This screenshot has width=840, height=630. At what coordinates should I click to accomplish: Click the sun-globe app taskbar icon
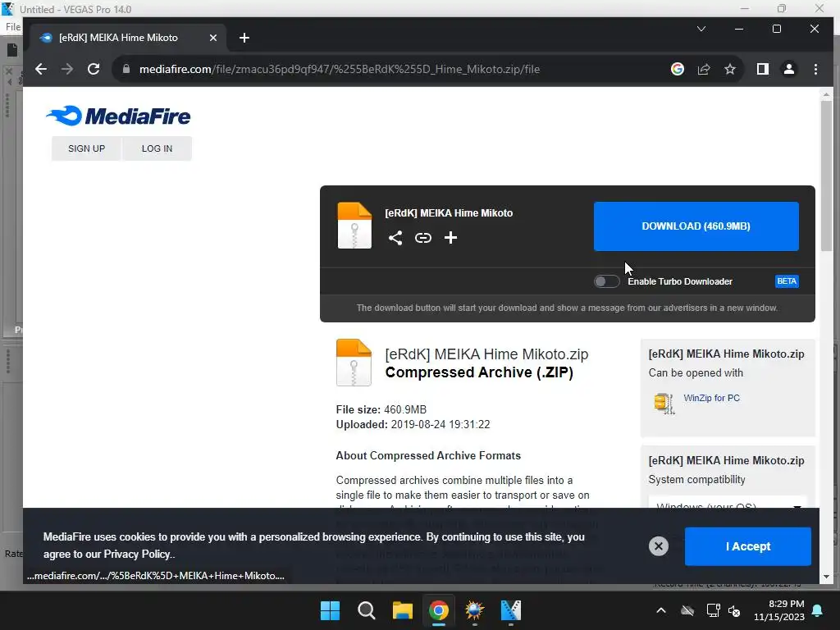[x=475, y=610]
